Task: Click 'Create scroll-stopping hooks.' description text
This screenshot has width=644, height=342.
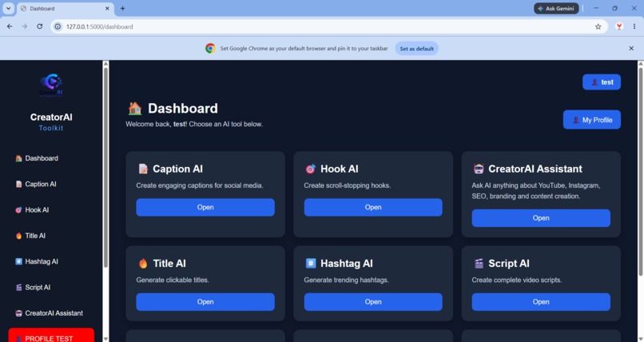Action: point(347,185)
